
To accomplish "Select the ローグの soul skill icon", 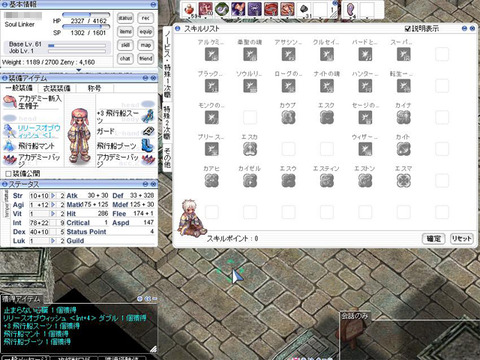I will pyautogui.click(x=288, y=86).
